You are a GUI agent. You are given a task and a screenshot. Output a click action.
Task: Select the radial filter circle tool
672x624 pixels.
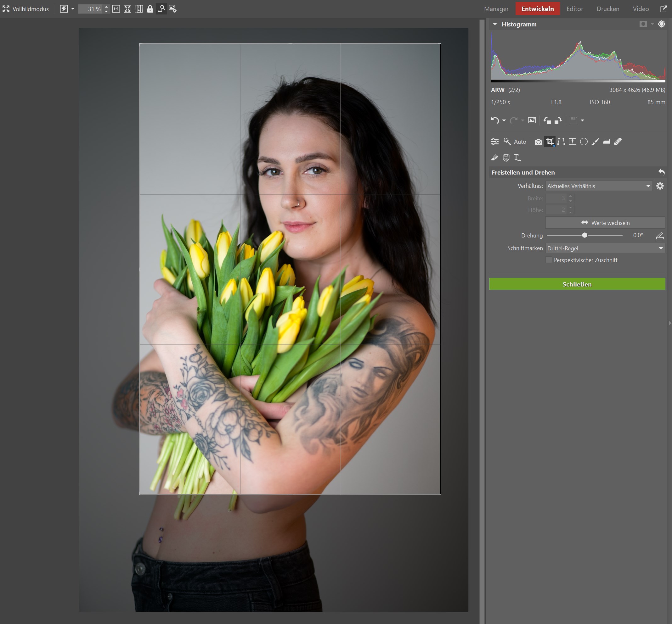tap(584, 142)
